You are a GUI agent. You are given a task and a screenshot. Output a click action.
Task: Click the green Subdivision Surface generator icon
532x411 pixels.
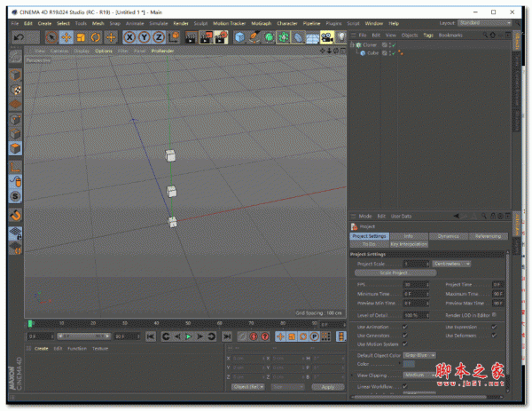[269, 37]
